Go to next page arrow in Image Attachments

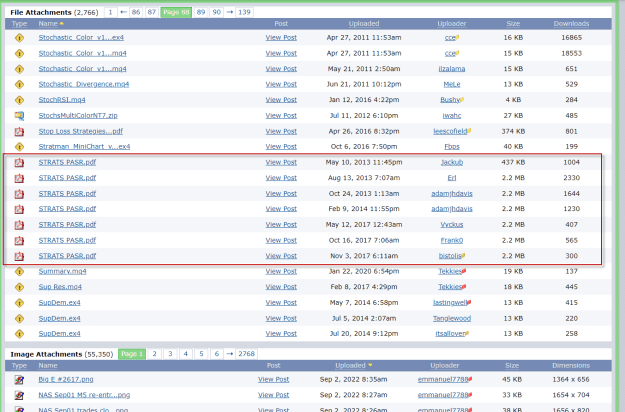pos(230,354)
